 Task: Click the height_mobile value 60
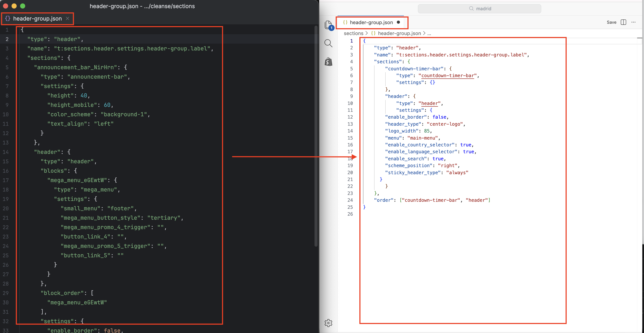(107, 105)
